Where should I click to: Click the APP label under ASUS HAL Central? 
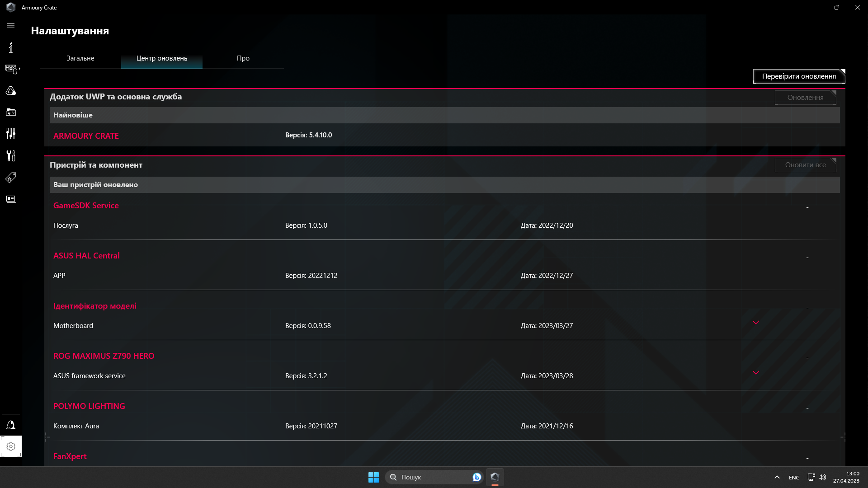point(59,276)
